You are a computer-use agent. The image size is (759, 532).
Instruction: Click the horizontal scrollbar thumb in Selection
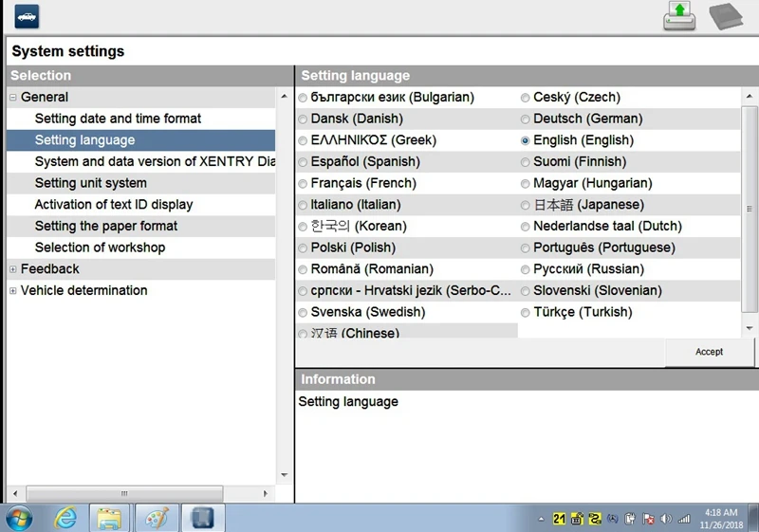coord(124,493)
